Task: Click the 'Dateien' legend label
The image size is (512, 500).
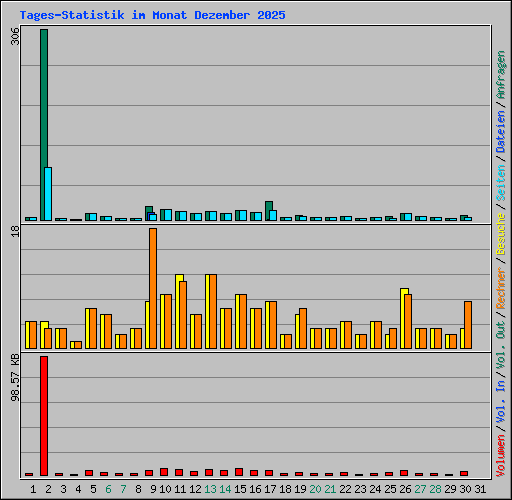Action: (501, 132)
